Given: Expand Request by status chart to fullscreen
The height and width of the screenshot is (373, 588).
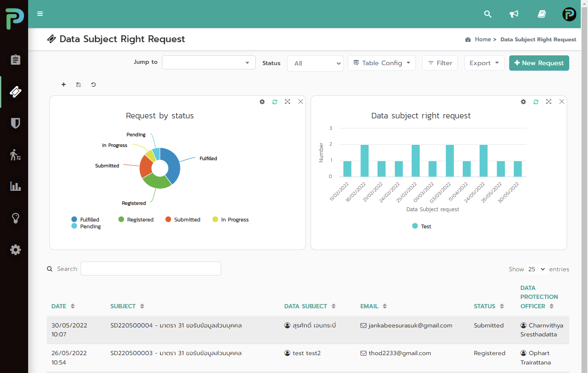Looking at the screenshot, I should click(x=288, y=102).
